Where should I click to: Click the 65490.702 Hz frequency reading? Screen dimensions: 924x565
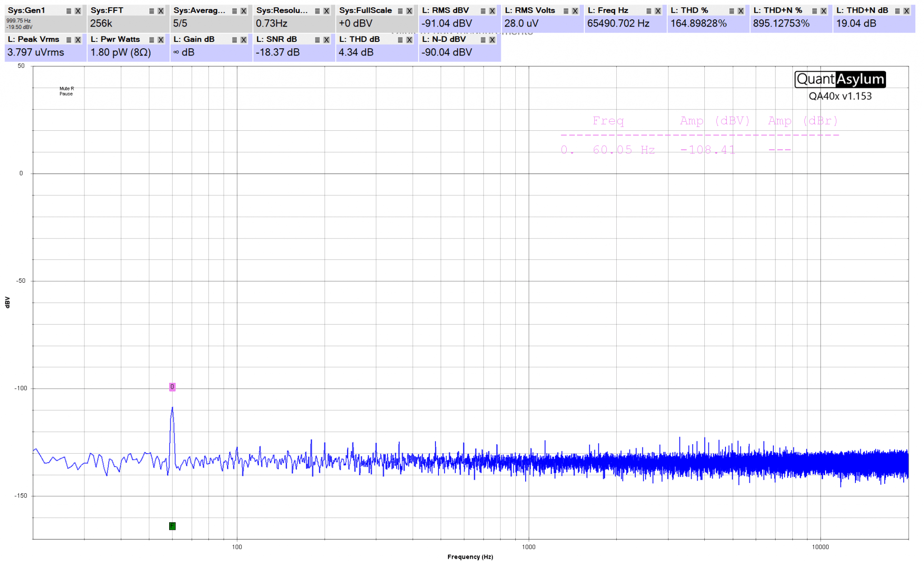618,23
